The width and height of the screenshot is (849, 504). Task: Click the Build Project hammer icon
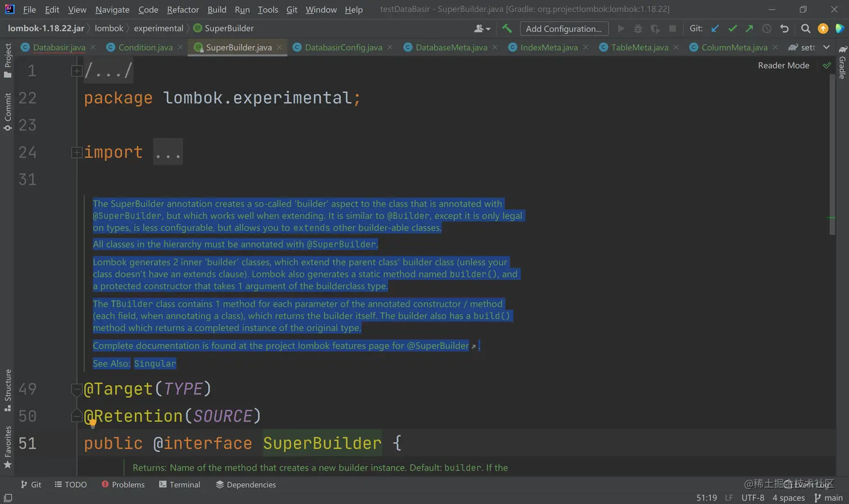click(x=507, y=29)
